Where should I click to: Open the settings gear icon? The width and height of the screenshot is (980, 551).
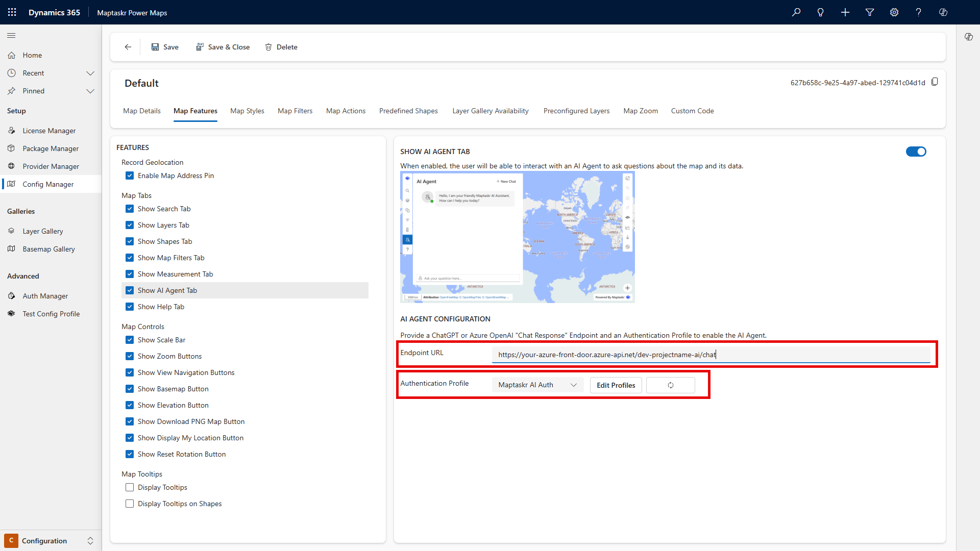coord(894,12)
